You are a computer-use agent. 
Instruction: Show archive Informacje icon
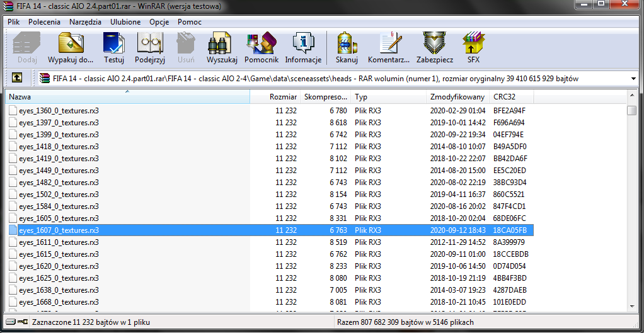point(303,43)
